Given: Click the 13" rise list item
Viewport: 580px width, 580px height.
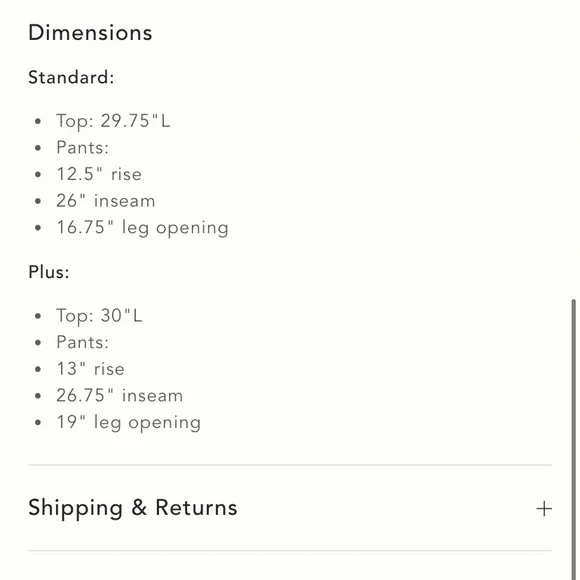Looking at the screenshot, I should pyautogui.click(x=91, y=369).
